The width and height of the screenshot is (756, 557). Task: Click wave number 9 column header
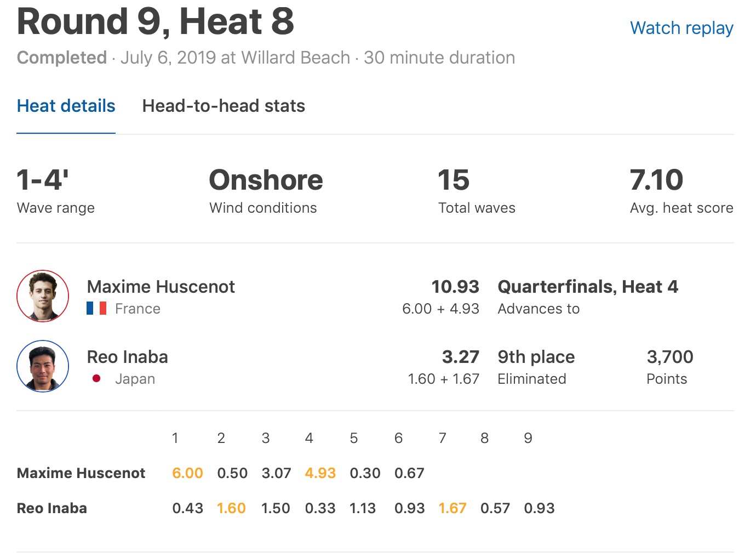click(528, 438)
